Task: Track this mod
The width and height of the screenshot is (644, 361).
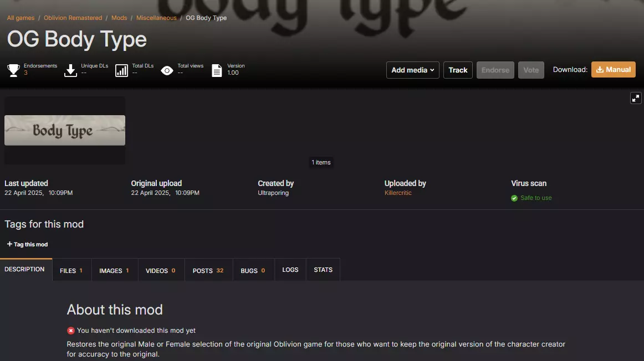Action: [458, 70]
